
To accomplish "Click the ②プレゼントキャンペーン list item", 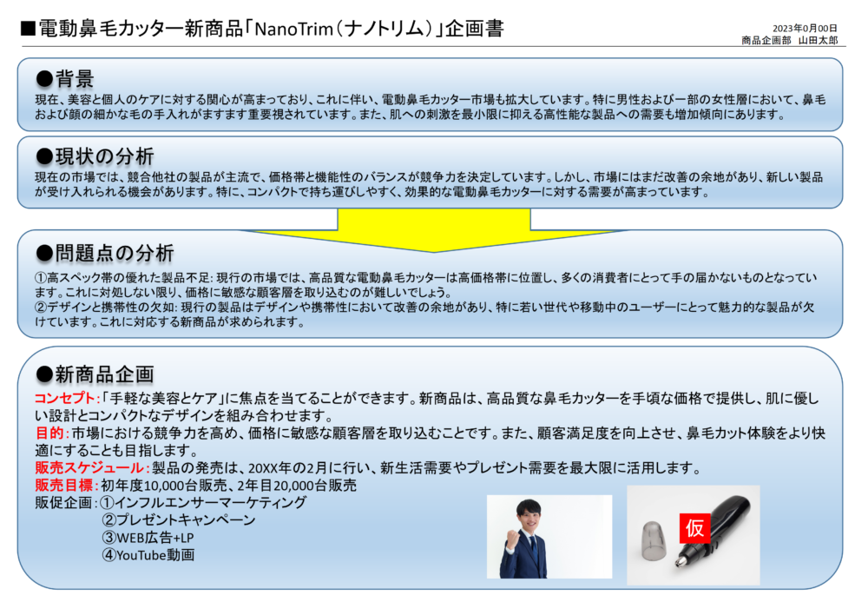I will (179, 520).
